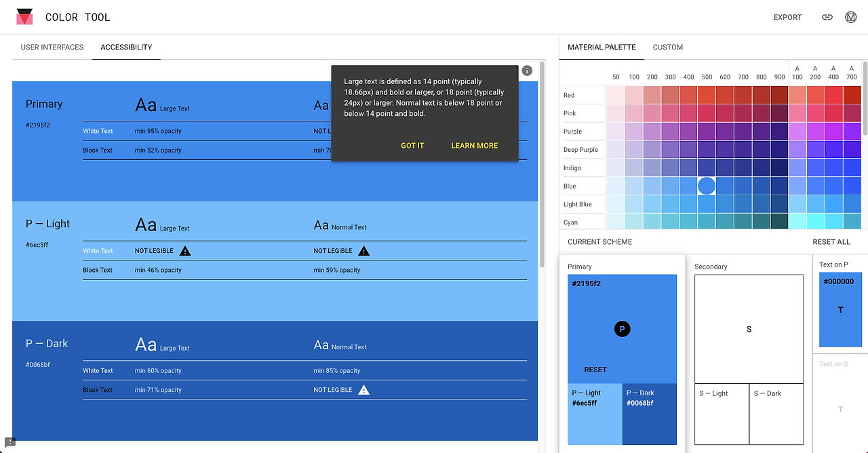Select the Material Palette tab
The height and width of the screenshot is (453, 868).
pyautogui.click(x=601, y=47)
